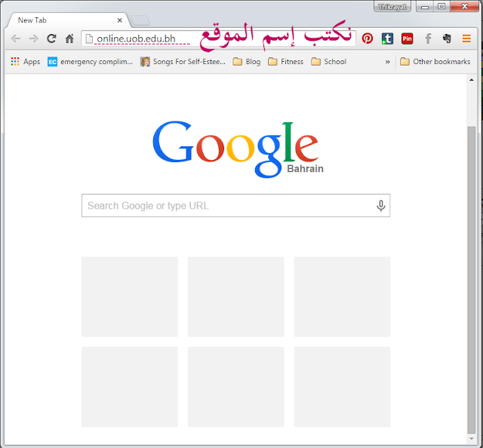
Task: Click the Search Google or type URL box
Action: coord(235,205)
